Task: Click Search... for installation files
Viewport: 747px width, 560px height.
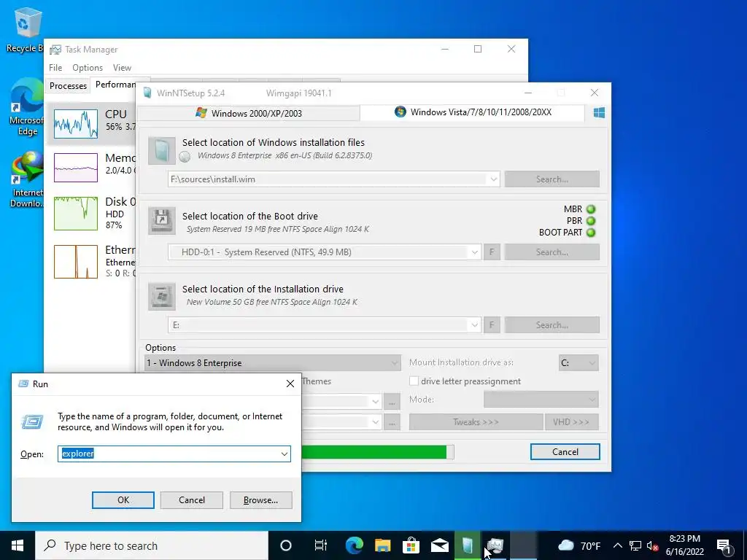Action: coord(551,179)
